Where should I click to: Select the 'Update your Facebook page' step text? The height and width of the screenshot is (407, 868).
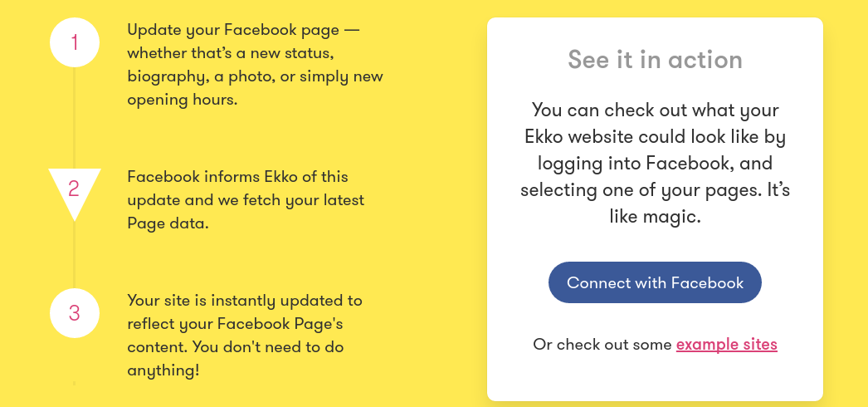pos(255,65)
